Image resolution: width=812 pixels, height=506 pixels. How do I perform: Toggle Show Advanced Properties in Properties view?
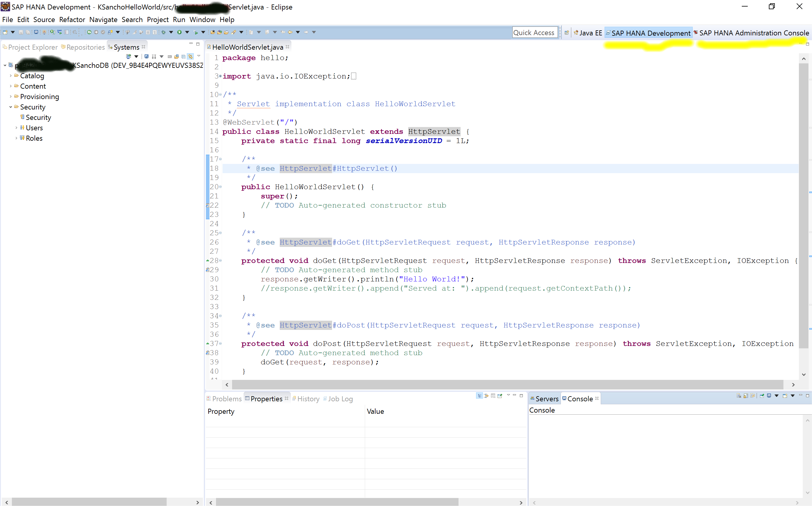(486, 396)
